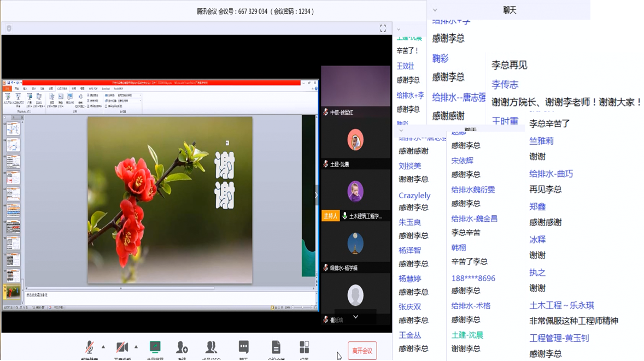This screenshot has width=644, height=361.
Task: Enter full screen with the top-right icon
Action: coord(383,28)
